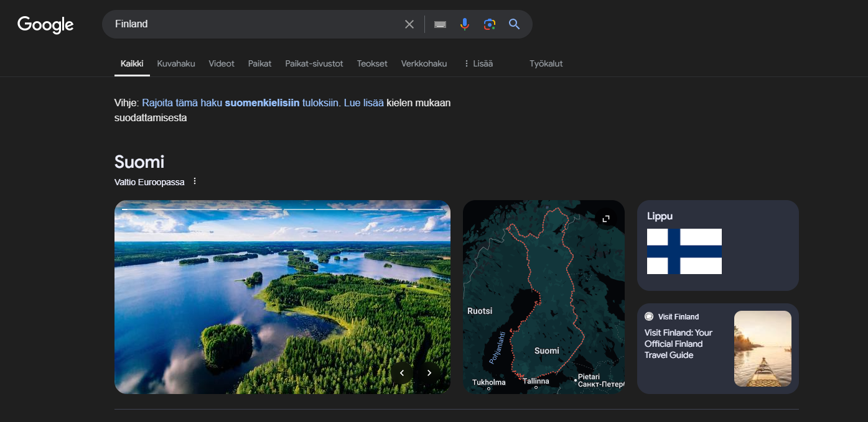Open the three-dot menu beside Valtio Euroopassa
Viewport: 868px width, 422px height.
point(195,181)
